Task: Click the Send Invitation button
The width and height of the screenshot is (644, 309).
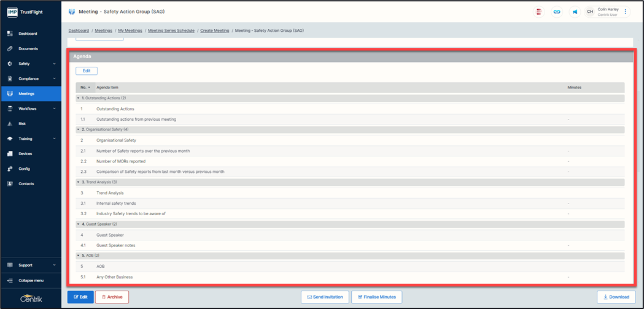Action: [x=325, y=297]
